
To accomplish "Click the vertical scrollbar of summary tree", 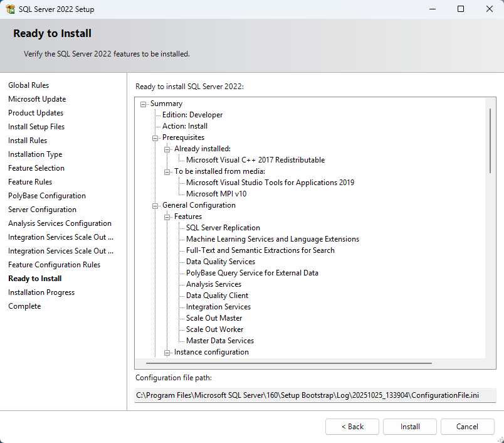I will (490, 141).
